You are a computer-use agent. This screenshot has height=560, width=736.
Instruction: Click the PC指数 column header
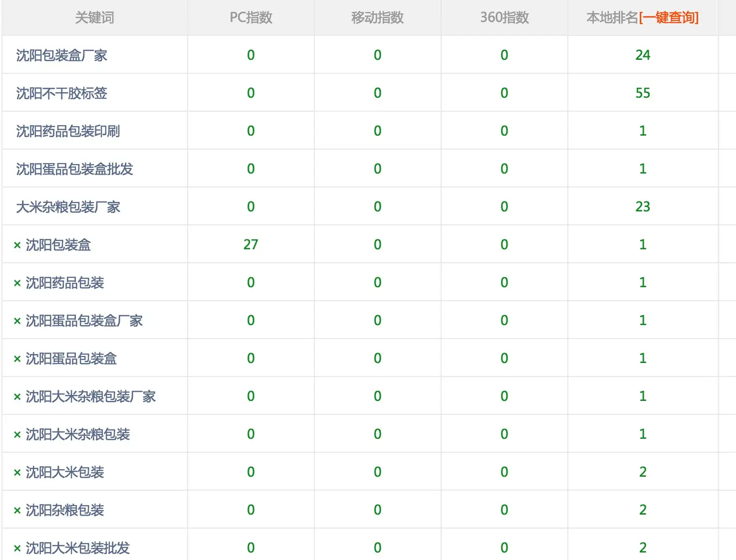click(x=251, y=17)
